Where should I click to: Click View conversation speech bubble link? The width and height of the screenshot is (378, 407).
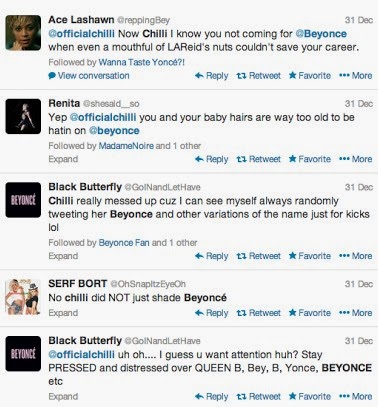[89, 76]
